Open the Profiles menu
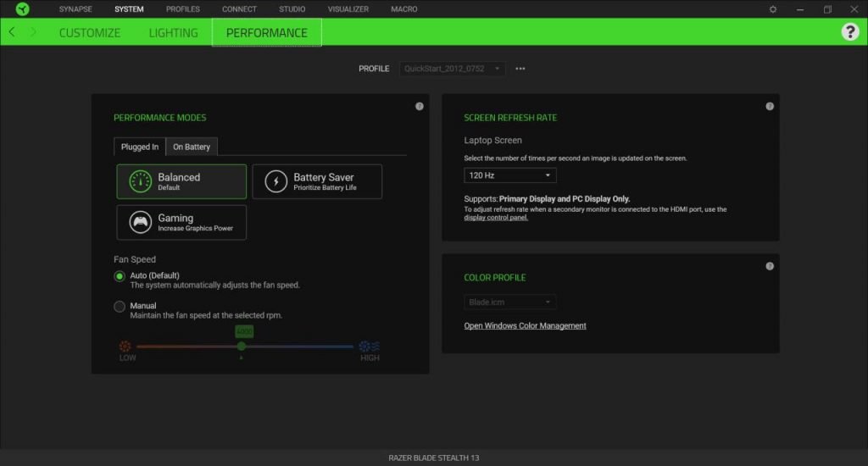The width and height of the screenshot is (868, 466). 183,8
